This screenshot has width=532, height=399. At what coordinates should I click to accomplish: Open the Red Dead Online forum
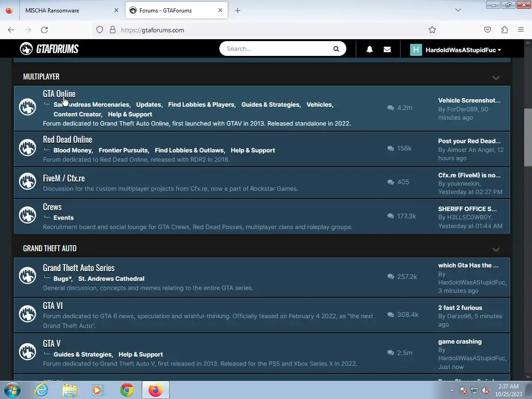coord(67,139)
